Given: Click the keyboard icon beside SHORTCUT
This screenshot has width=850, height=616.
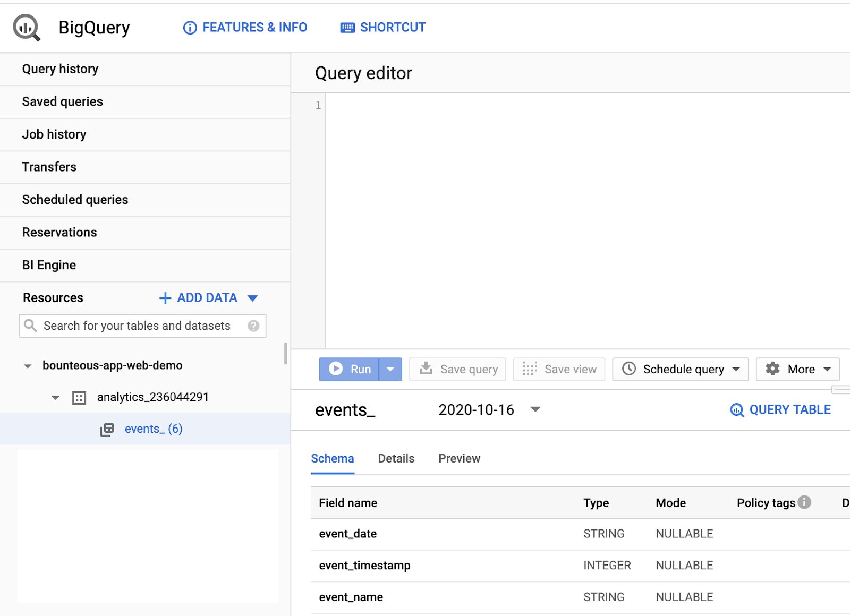Looking at the screenshot, I should coord(347,28).
